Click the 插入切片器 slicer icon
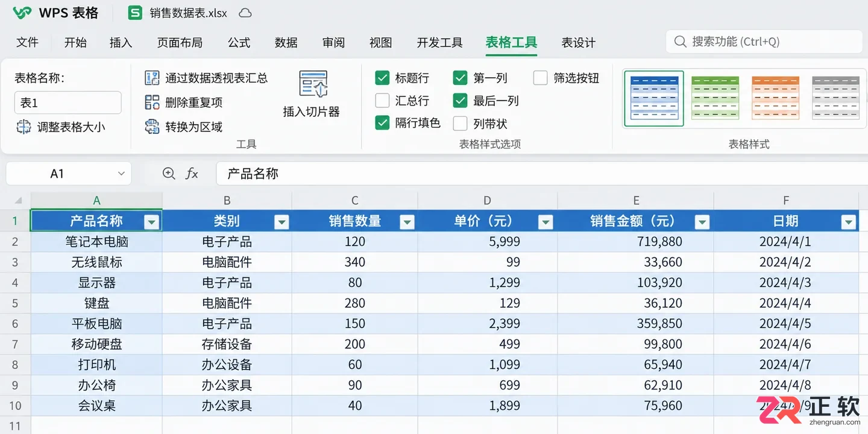This screenshot has width=868, height=434. tap(313, 84)
